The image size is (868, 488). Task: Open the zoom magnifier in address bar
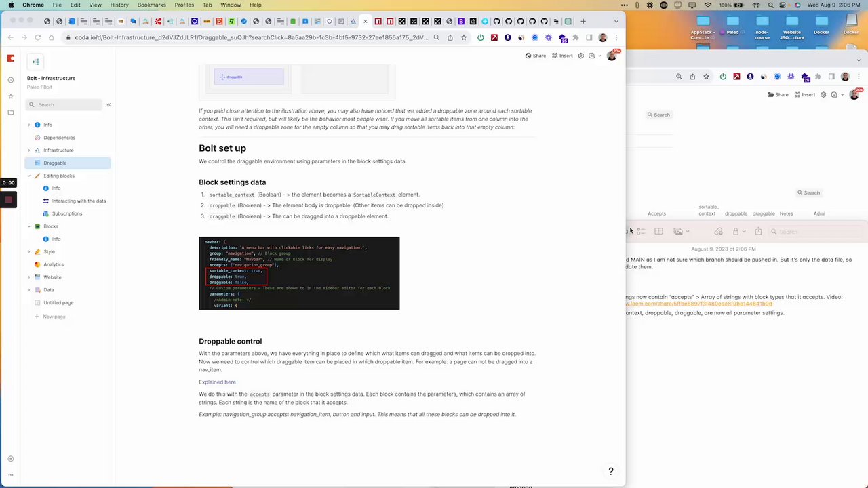pyautogui.click(x=437, y=37)
